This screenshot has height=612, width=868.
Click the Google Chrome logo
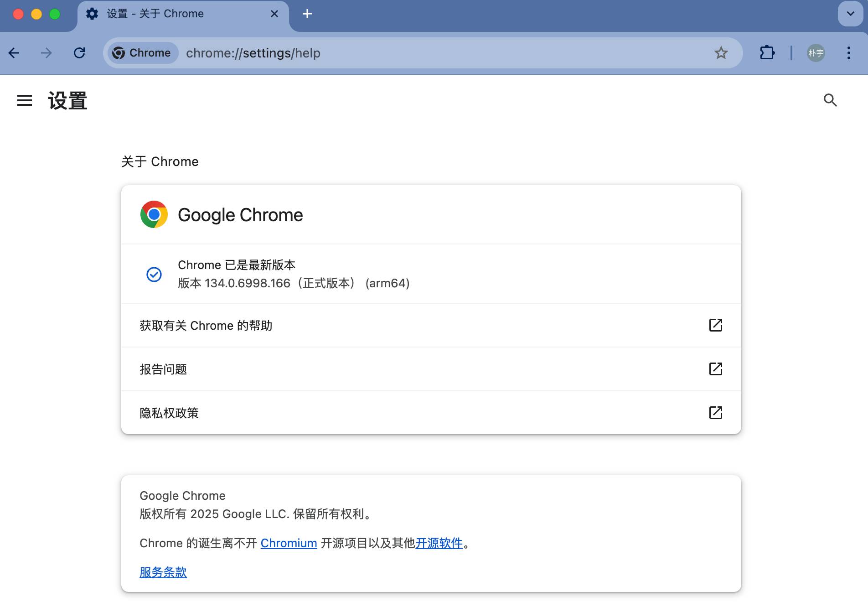(154, 214)
